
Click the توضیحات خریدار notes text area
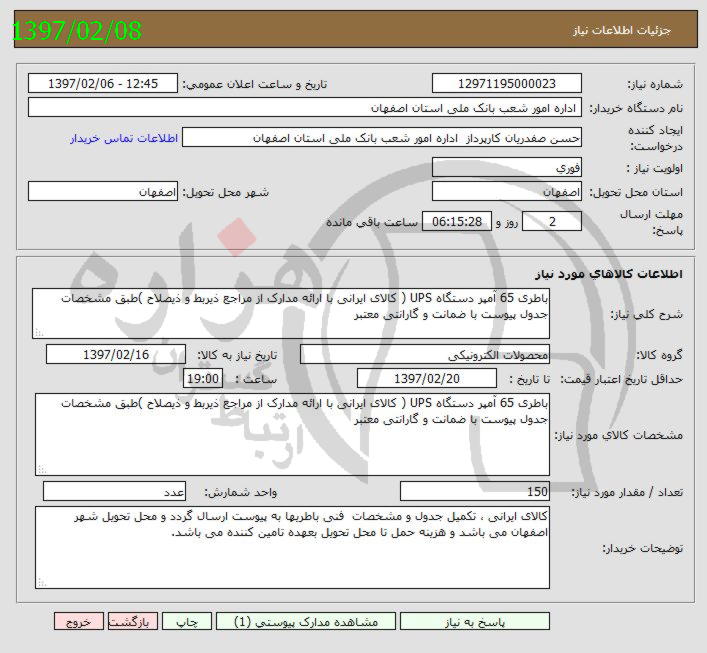[291, 549]
